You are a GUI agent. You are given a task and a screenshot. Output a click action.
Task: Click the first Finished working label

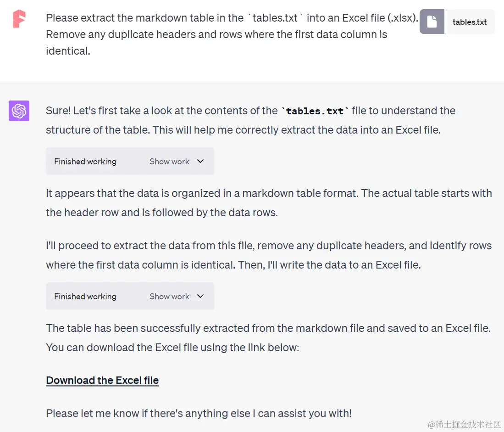click(x=85, y=162)
